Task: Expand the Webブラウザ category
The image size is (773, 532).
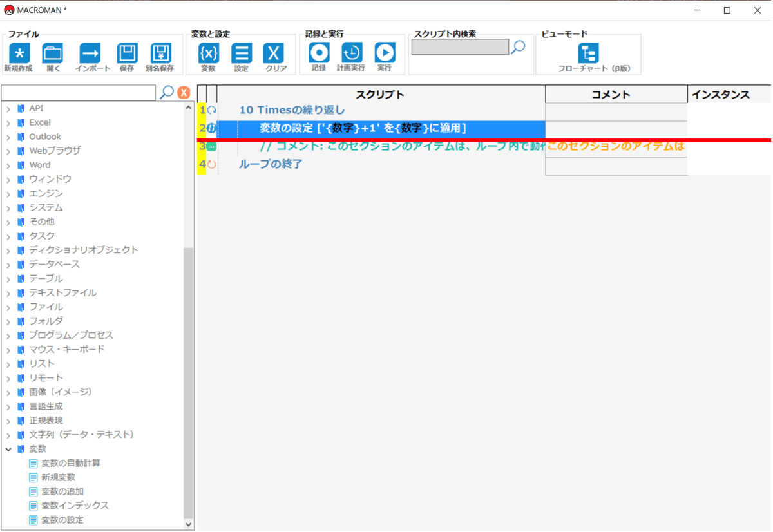Action: click(x=8, y=151)
